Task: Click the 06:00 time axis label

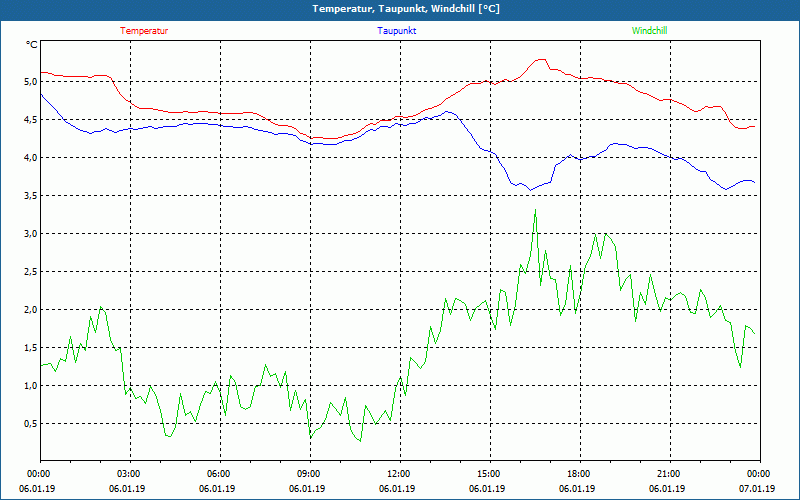Action: pos(220,474)
